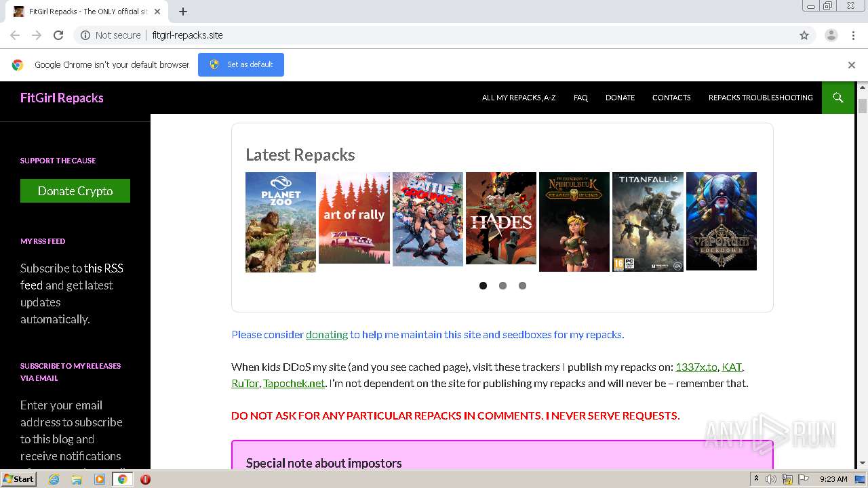Open the RuTor tracker link
Screen dimensions: 868x488
[245, 383]
